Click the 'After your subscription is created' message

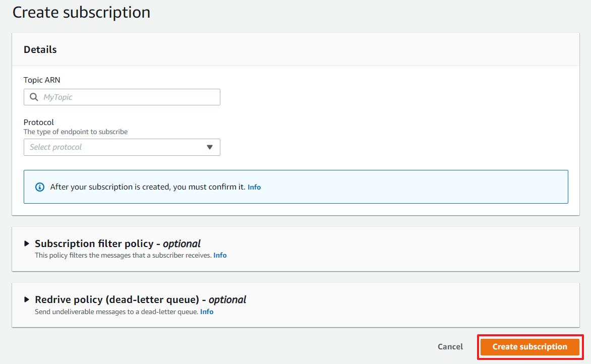click(x=148, y=187)
